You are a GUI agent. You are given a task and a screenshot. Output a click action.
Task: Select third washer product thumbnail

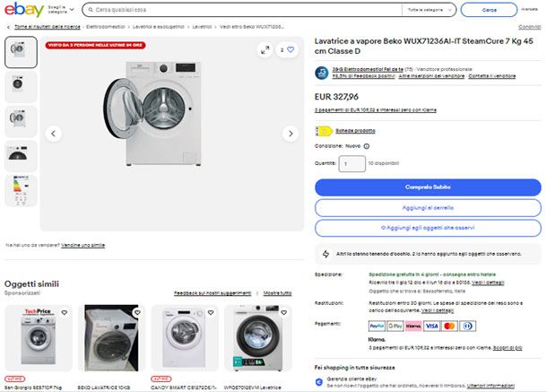[21, 121]
